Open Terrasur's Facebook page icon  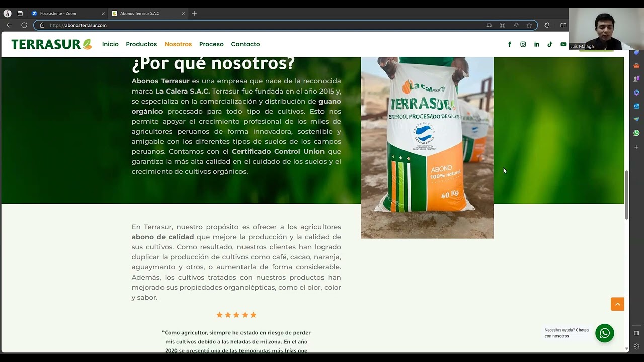pos(510,44)
